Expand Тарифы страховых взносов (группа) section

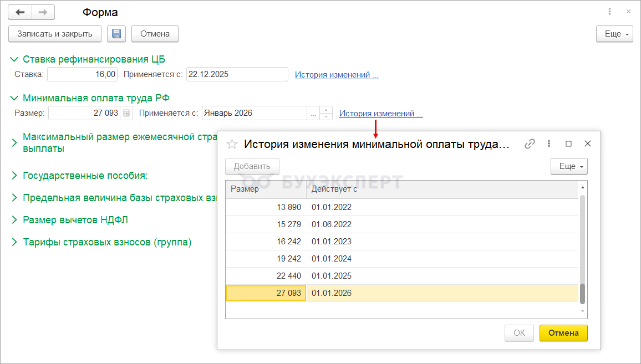14,242
